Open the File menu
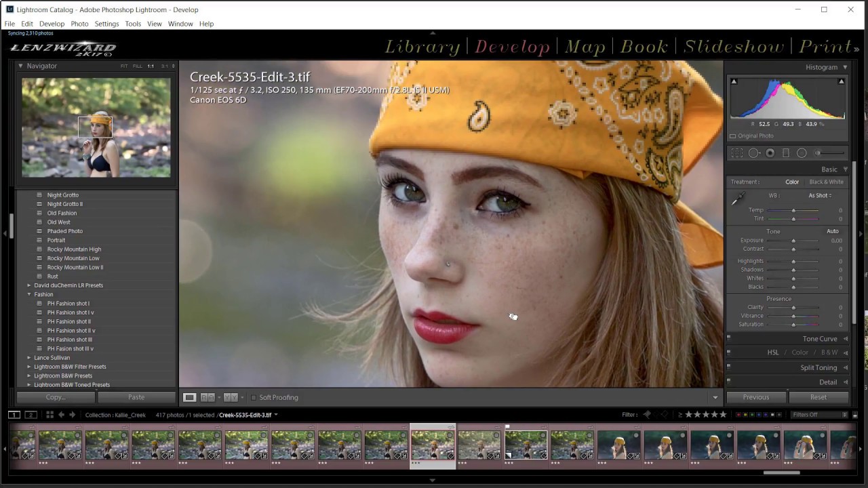The image size is (868, 488). [9, 24]
